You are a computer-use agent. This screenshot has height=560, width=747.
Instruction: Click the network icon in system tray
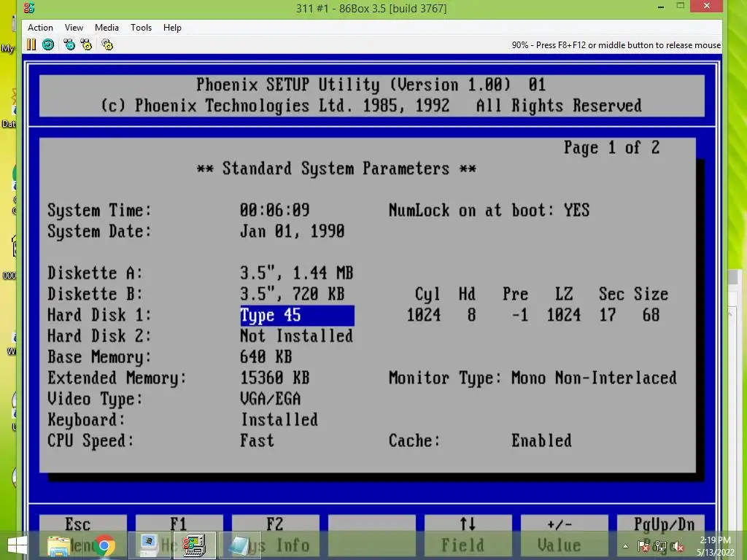point(660,546)
